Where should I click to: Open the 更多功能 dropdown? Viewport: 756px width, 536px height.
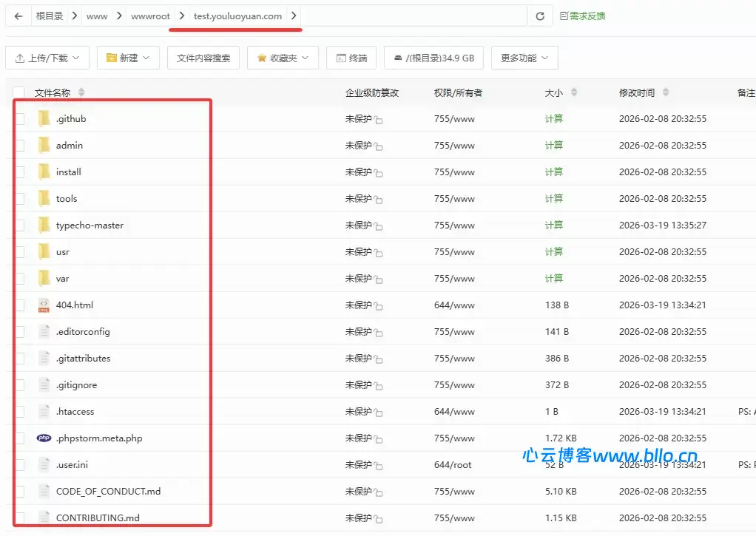[524, 58]
